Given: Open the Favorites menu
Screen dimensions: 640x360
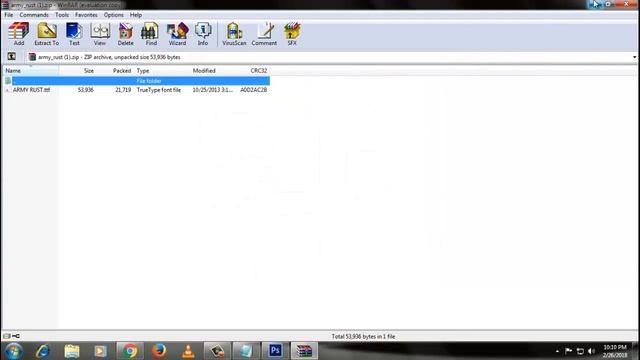Looking at the screenshot, I should (86, 15).
